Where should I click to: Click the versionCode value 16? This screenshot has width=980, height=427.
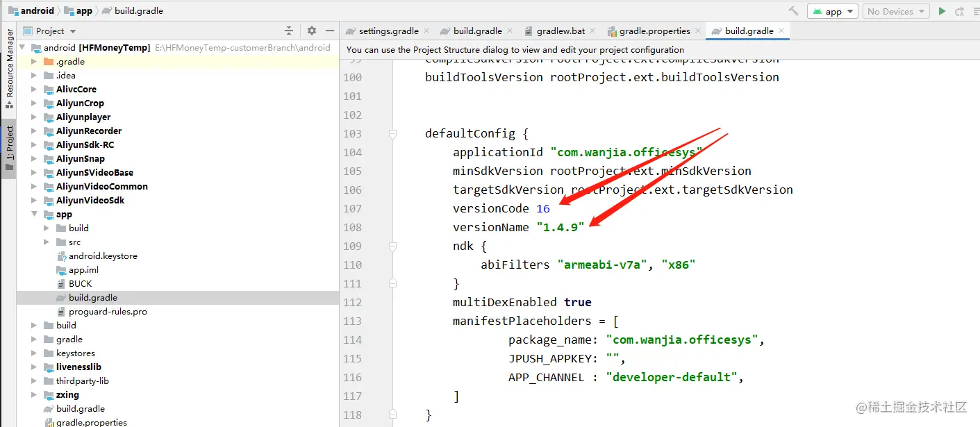tap(543, 208)
